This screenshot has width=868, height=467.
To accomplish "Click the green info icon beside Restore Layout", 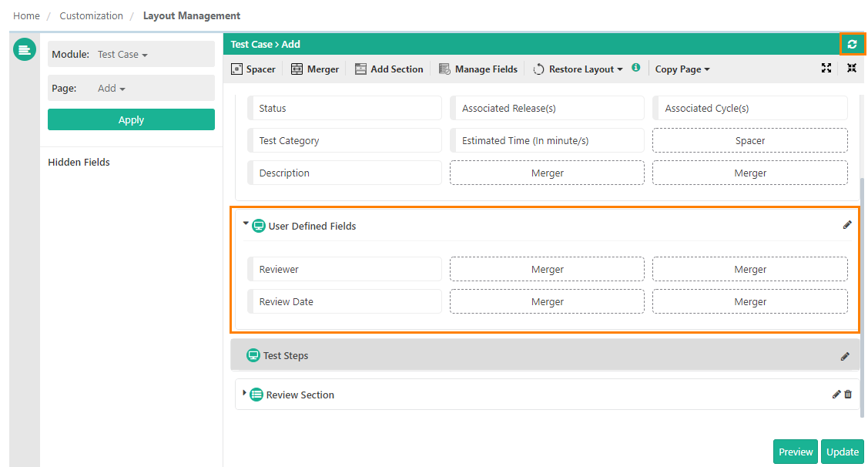I will click(x=636, y=68).
